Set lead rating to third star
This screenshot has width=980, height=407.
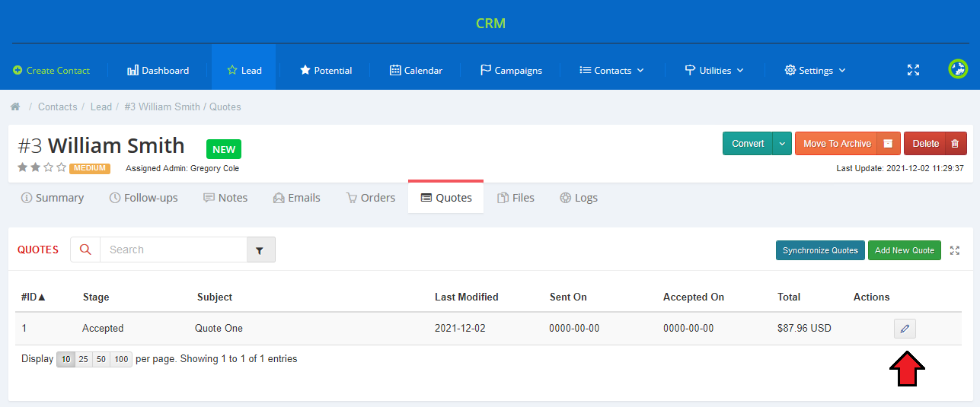click(x=49, y=167)
